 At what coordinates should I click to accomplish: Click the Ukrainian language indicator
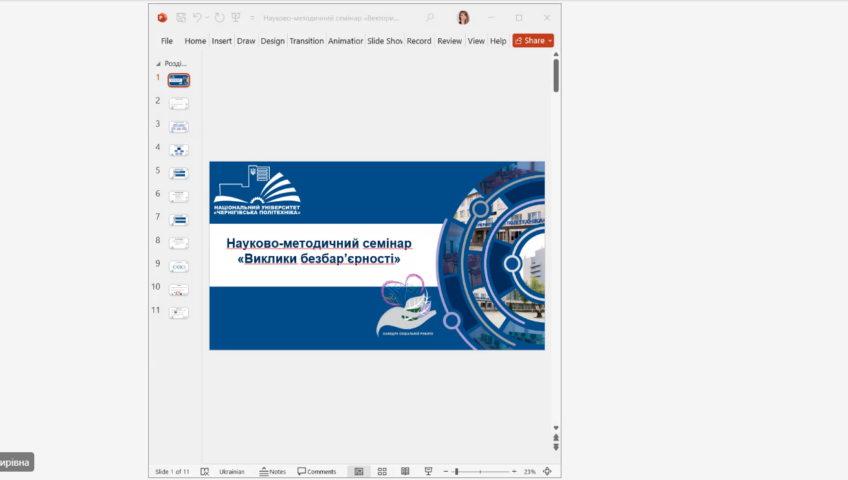231,472
